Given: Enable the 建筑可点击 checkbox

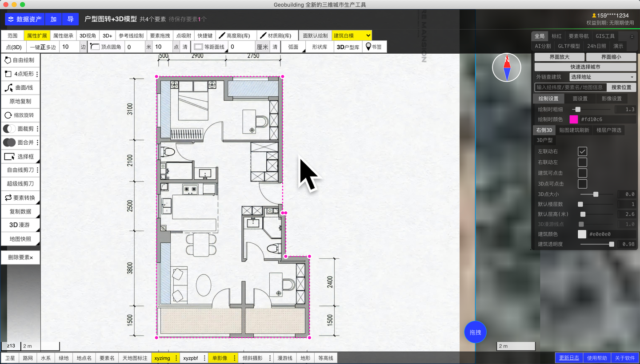Looking at the screenshot, I should [x=582, y=173].
